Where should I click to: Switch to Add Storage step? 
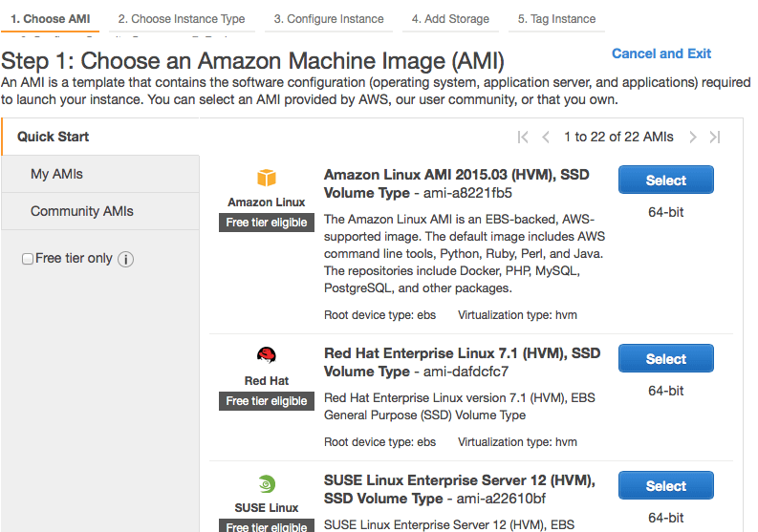click(450, 19)
